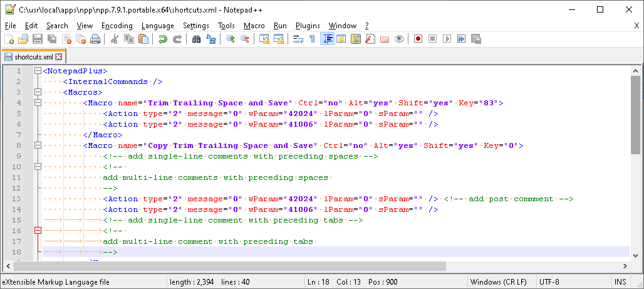The image size is (644, 289).
Task: Open the Settings menu
Action: coord(196,26)
